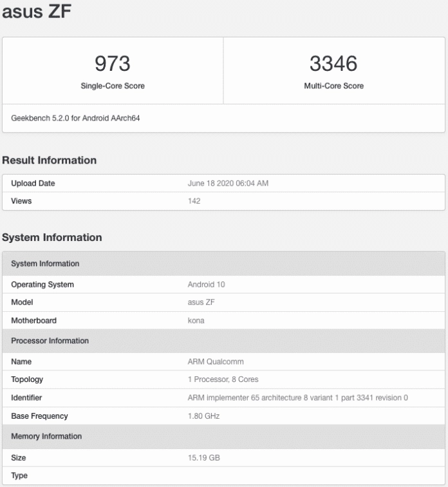Click the Views count 142
This screenshot has width=448, height=487.
[194, 201]
